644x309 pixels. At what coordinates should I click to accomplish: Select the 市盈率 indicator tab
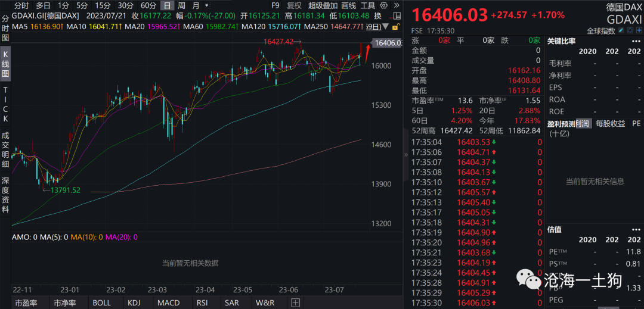(x=26, y=303)
